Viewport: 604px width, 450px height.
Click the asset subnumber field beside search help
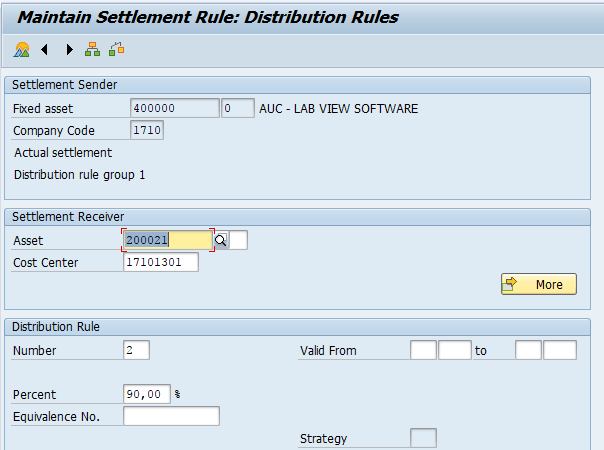tap(238, 240)
